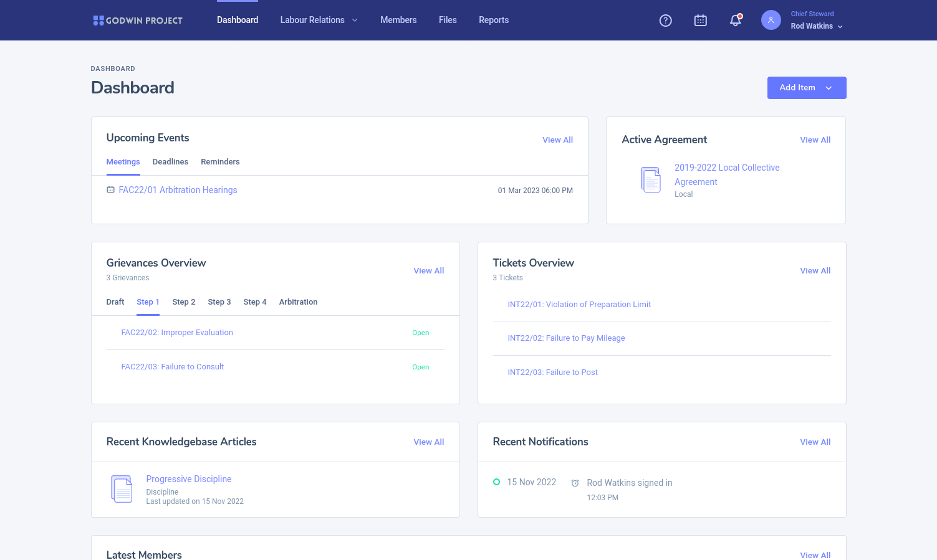Click the Active Agreement document icon
The width and height of the screenshot is (937, 560).
coord(650,180)
